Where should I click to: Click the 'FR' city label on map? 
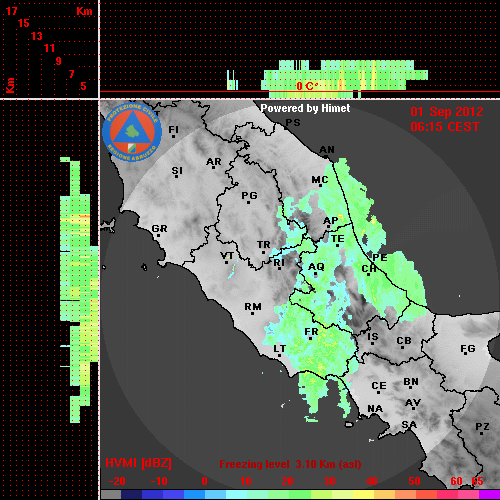click(311, 332)
